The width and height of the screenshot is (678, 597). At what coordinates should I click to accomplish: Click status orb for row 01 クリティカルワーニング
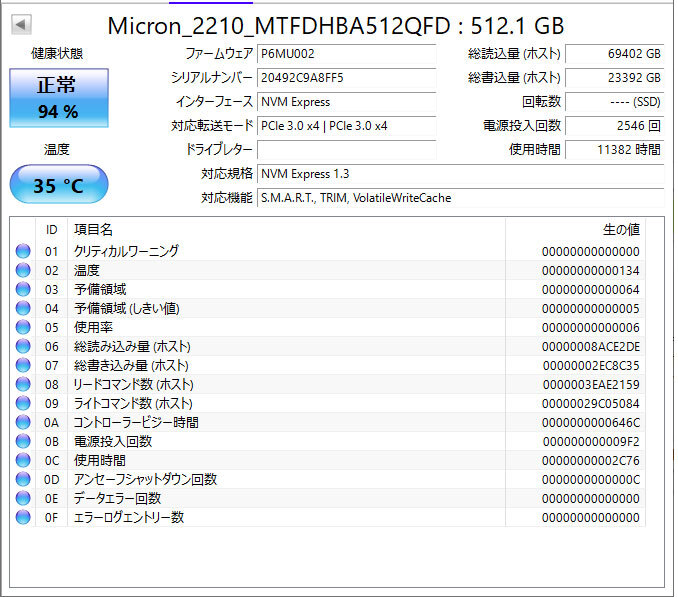point(23,251)
